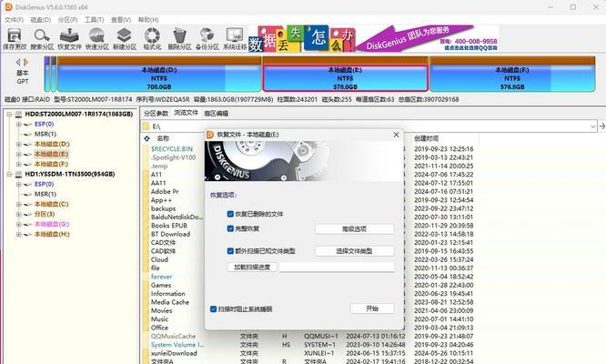Image resolution: width=606 pixels, height=364 pixels.
Task: Expand ESP(0) under HD0
Action: 18,125
